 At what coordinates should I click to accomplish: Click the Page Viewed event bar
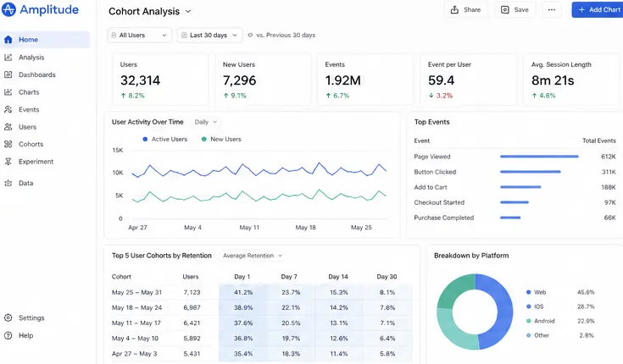point(539,157)
